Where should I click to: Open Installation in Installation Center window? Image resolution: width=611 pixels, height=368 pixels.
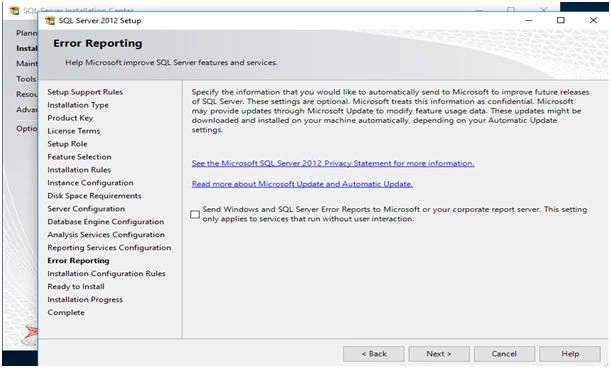click(x=26, y=48)
